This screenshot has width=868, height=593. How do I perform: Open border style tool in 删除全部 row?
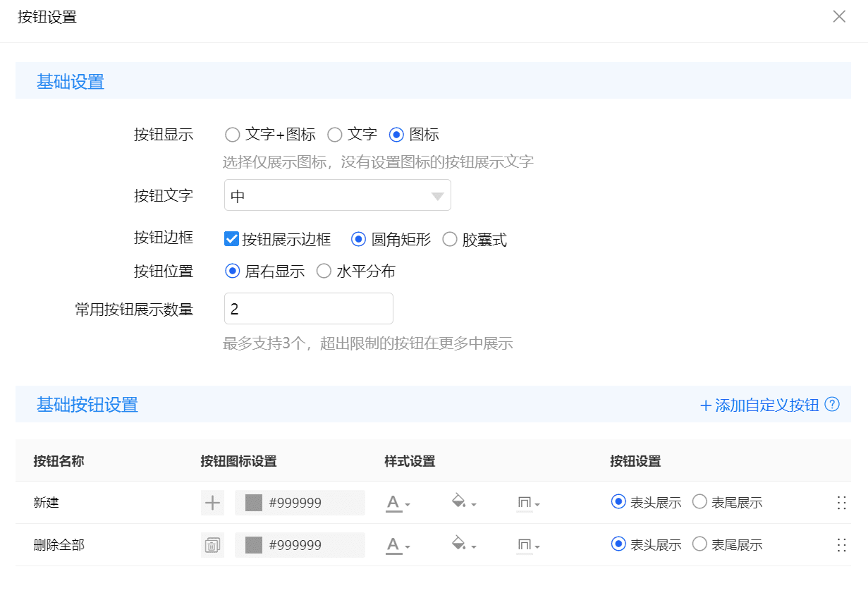click(528, 545)
